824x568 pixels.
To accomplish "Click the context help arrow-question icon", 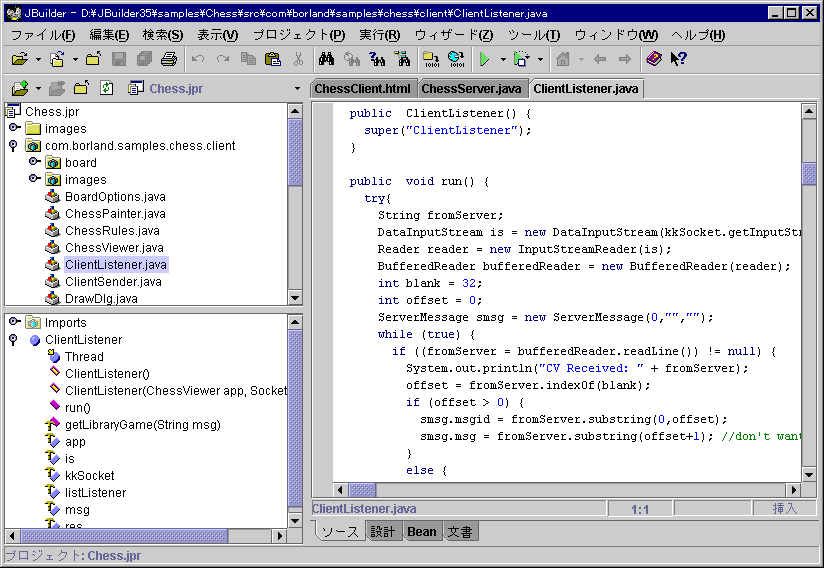I will 679,60.
